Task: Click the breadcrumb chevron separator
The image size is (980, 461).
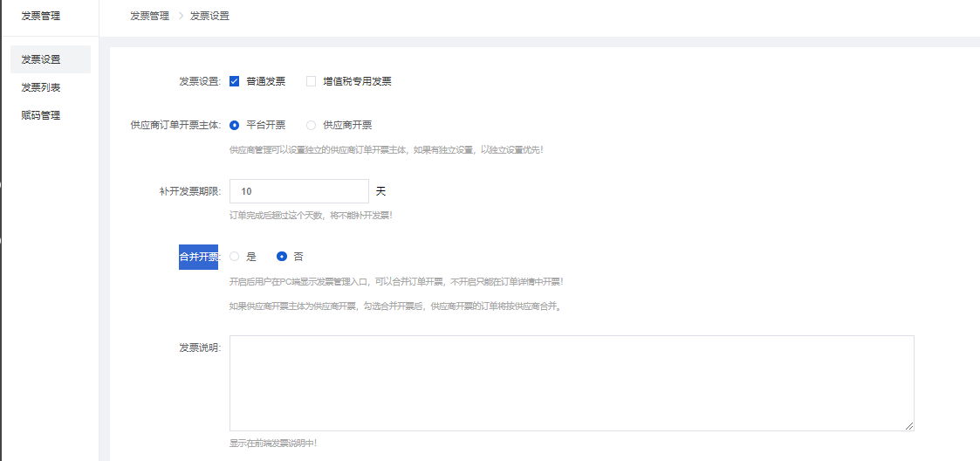Action: [180, 16]
